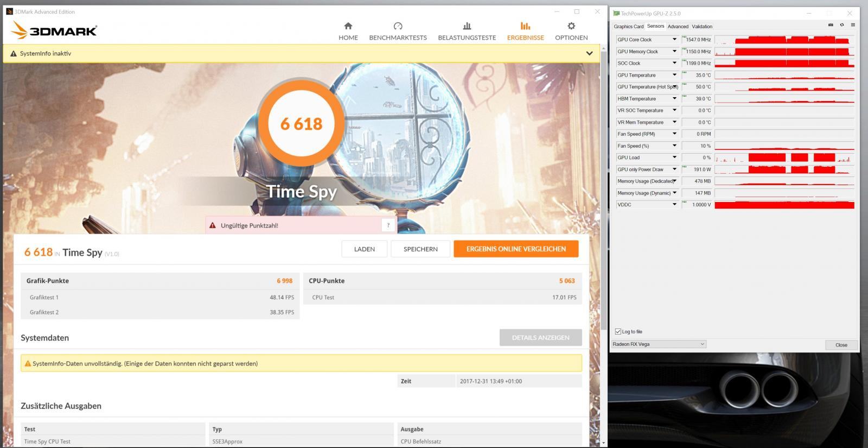
Task: Open Fan Speed (RPM) sensor dropdown
Action: (674, 134)
